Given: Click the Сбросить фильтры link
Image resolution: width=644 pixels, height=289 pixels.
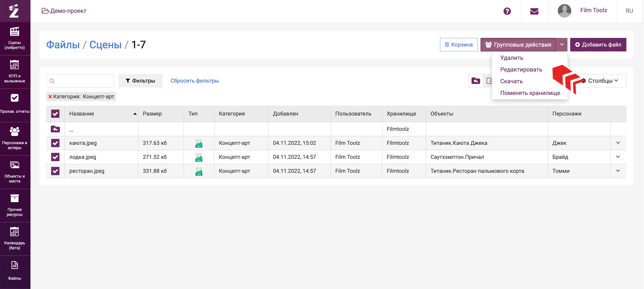Looking at the screenshot, I should [195, 81].
